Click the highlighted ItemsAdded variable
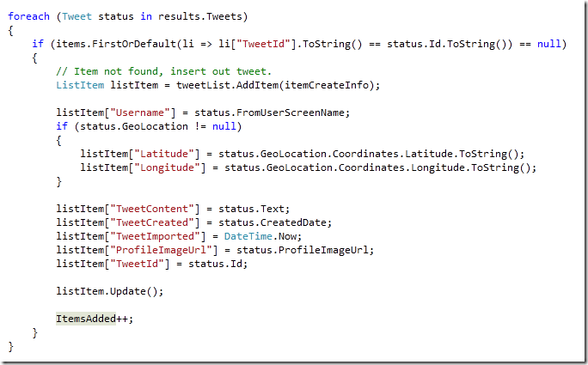The height and width of the screenshot is (365, 588). 86,319
